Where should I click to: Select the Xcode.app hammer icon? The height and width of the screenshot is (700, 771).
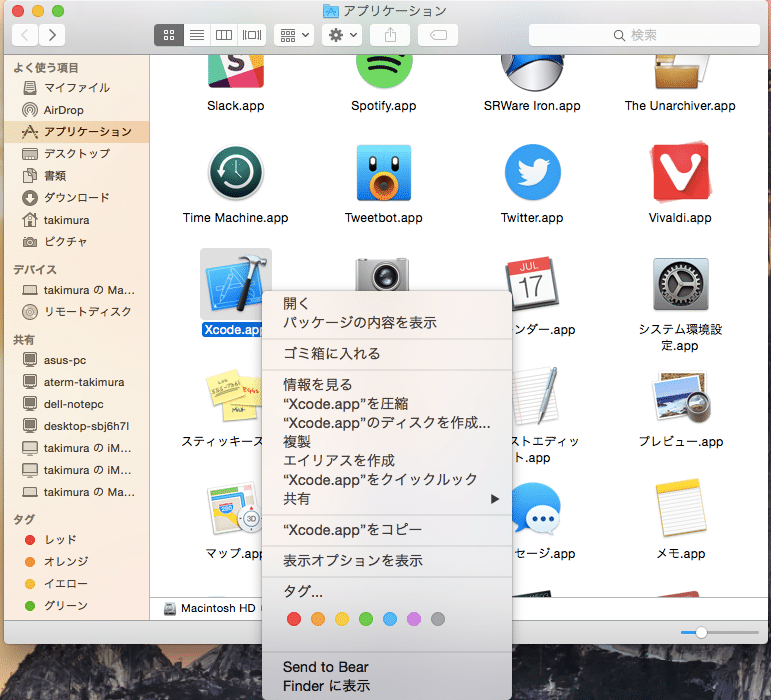pyautogui.click(x=236, y=284)
